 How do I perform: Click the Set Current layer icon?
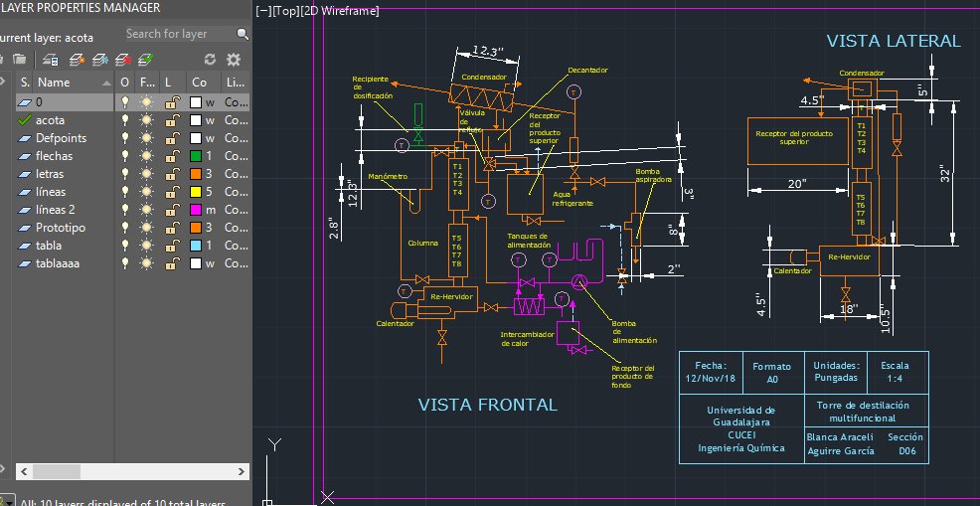[x=146, y=60]
